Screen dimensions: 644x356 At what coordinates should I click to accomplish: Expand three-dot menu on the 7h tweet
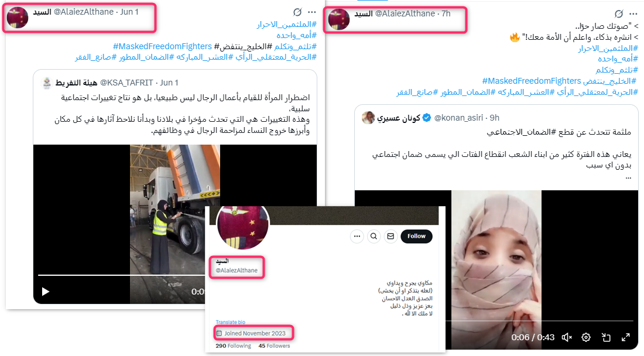(633, 14)
